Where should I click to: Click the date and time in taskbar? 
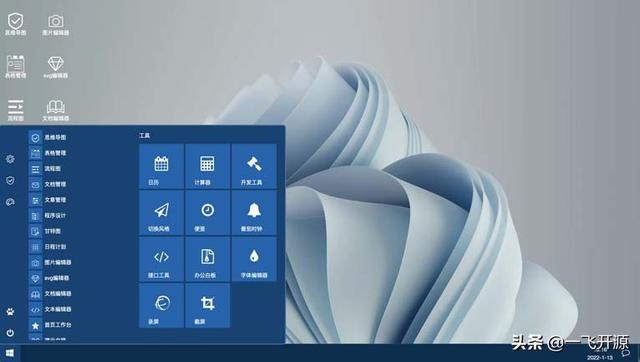[600, 354]
